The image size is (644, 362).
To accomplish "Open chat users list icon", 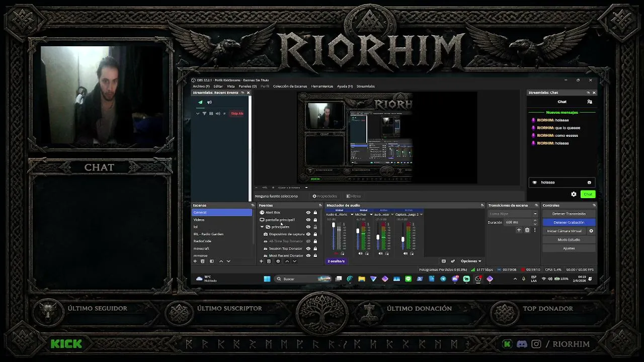I will (590, 102).
